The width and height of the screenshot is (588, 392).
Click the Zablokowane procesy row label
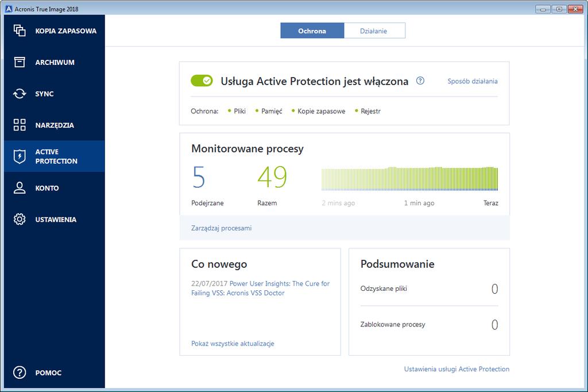(393, 324)
